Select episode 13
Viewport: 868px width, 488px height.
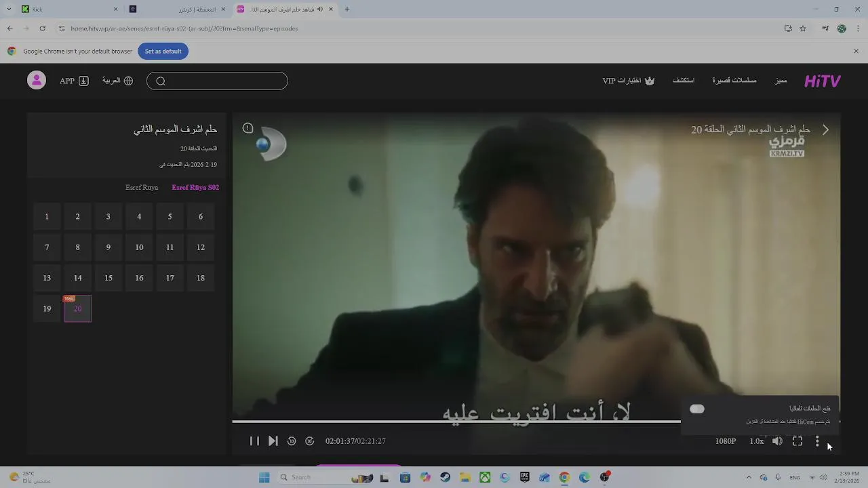point(47,278)
